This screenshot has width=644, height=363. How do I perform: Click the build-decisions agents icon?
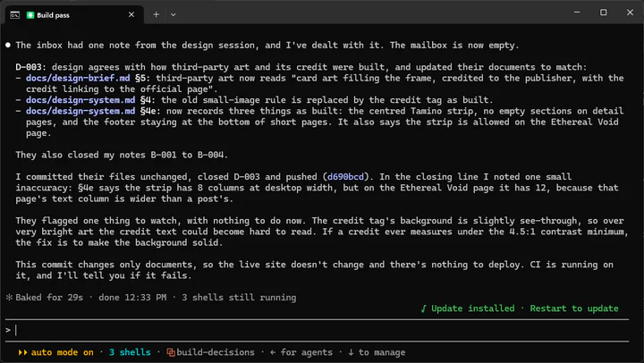point(171,352)
